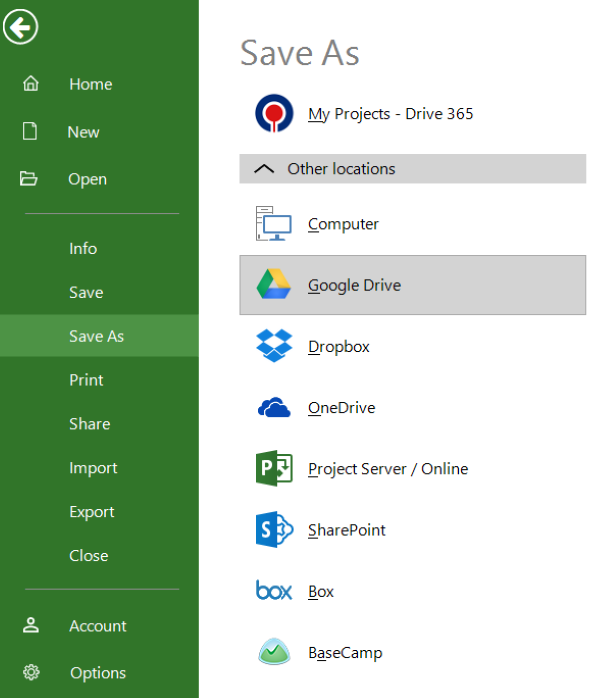Screen dimensions: 610x698
Task: Choose the SharePoint label
Action: (x=347, y=530)
